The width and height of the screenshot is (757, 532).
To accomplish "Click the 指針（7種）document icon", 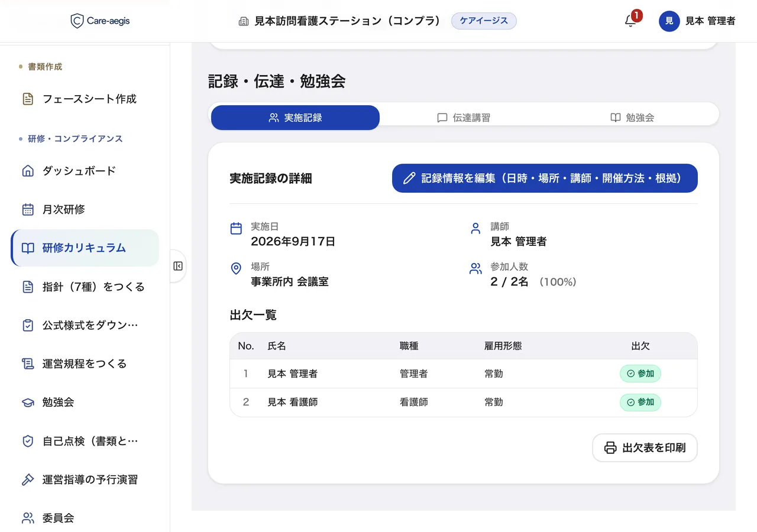I will point(28,287).
